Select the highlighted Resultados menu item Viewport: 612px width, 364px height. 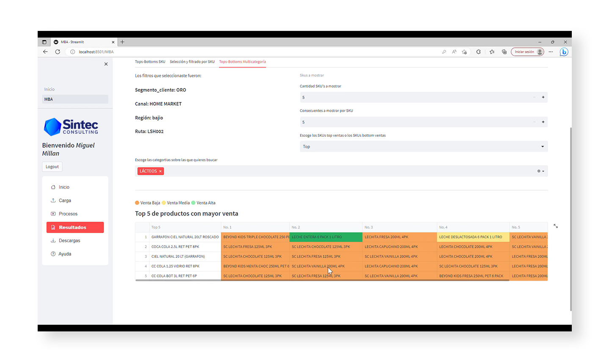[x=75, y=227]
